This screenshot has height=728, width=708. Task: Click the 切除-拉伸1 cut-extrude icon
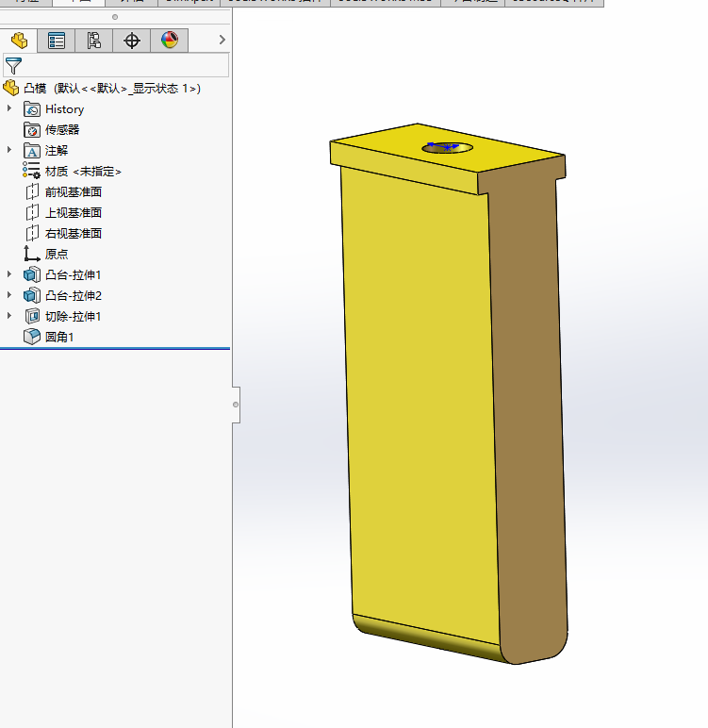(32, 316)
